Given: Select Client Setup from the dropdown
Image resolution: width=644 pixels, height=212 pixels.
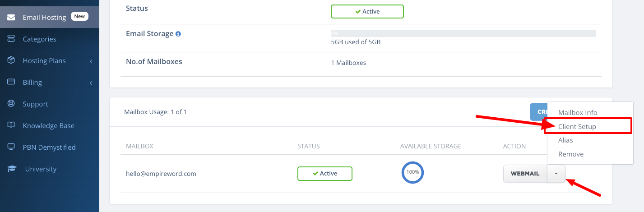Looking at the screenshot, I should 577,127.
